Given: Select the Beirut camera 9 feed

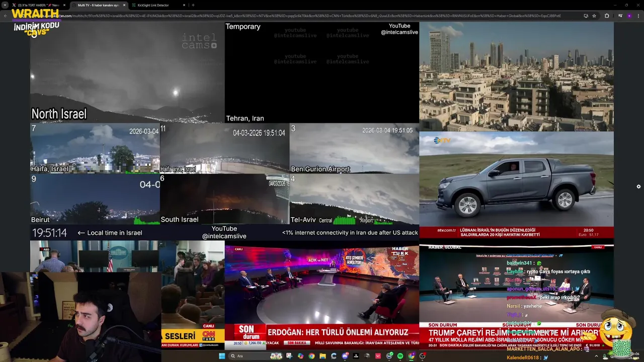Looking at the screenshot, I should coord(95,199).
